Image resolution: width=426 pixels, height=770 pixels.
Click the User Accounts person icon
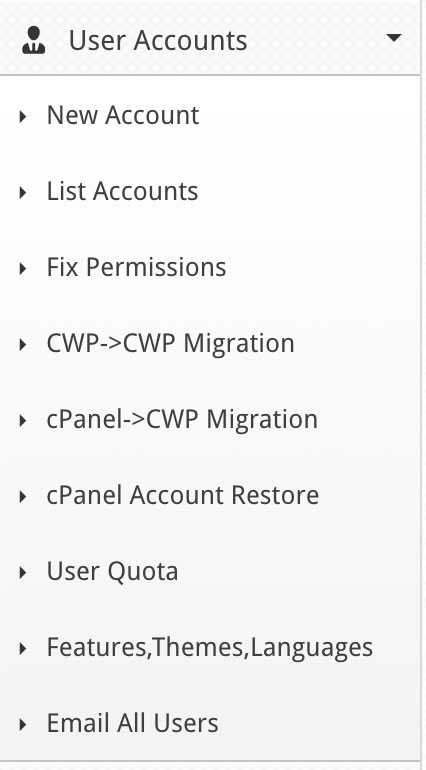point(34,40)
